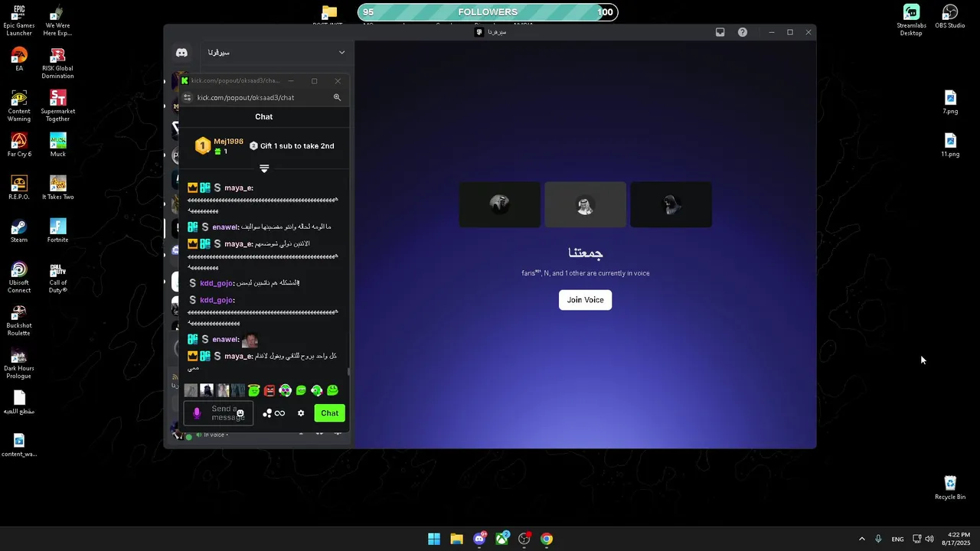Select It Takes Two desktop icon

(57, 188)
